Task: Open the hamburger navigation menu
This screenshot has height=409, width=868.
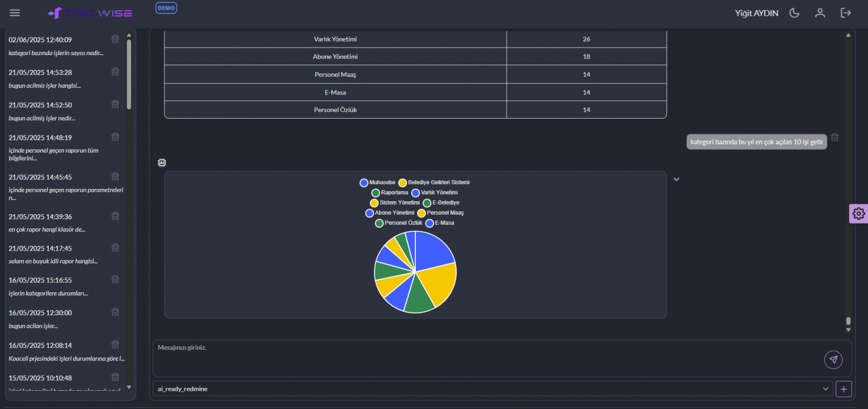Action: click(x=15, y=13)
